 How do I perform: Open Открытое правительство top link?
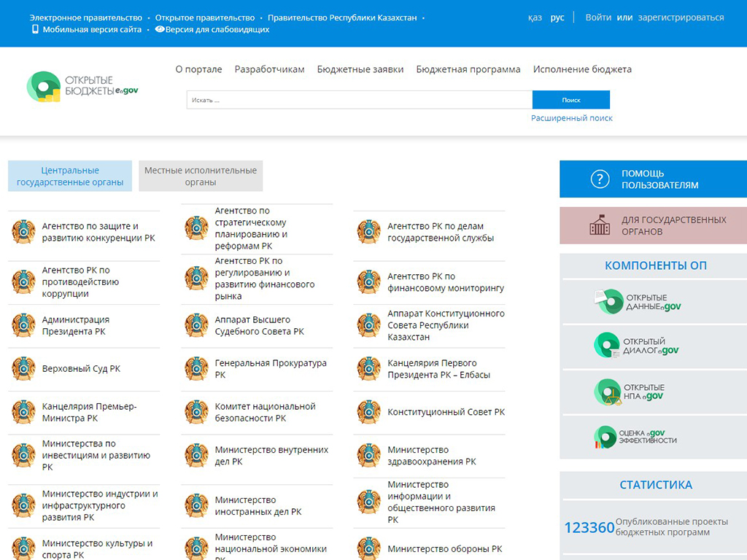(x=205, y=17)
